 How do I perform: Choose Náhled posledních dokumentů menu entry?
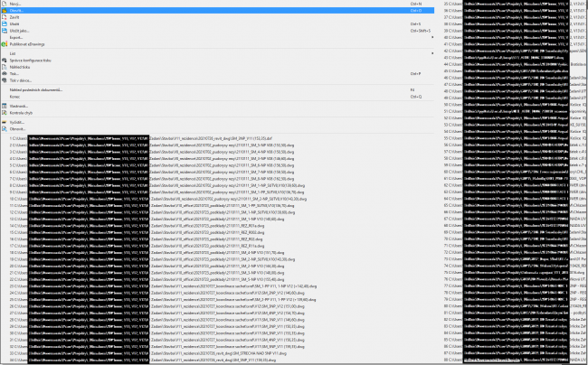[217, 89]
